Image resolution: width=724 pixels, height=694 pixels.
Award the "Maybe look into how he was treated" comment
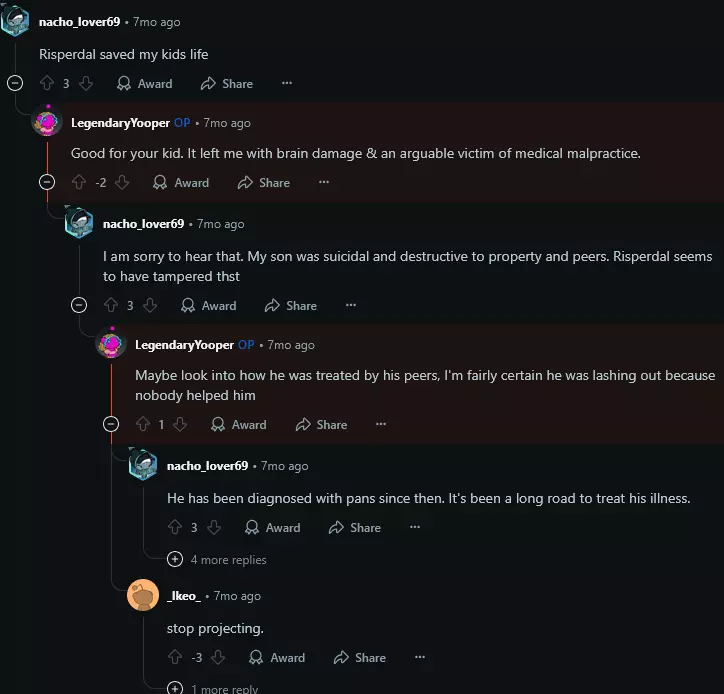[238, 424]
